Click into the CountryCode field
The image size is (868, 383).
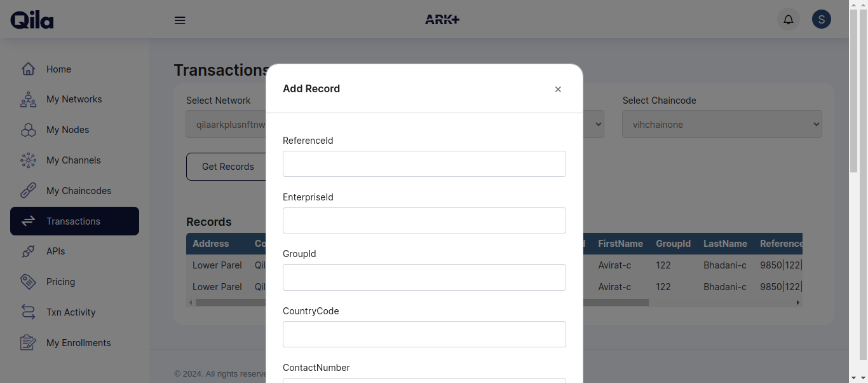pos(424,334)
